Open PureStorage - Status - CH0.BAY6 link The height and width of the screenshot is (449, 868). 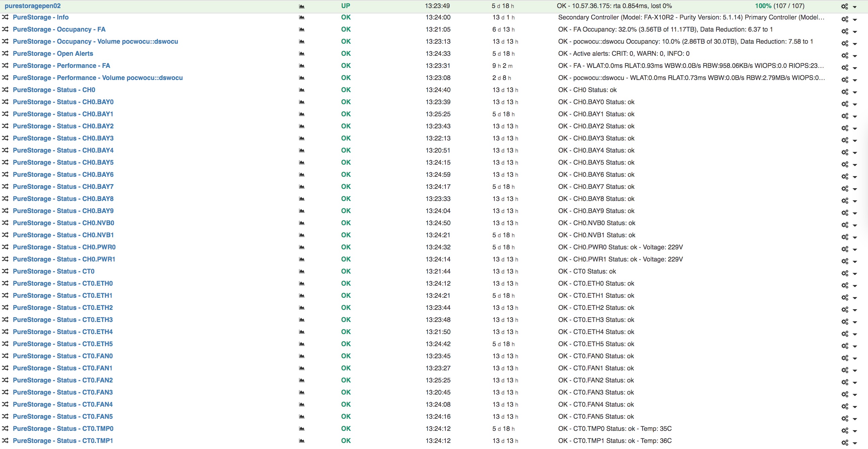click(x=63, y=175)
